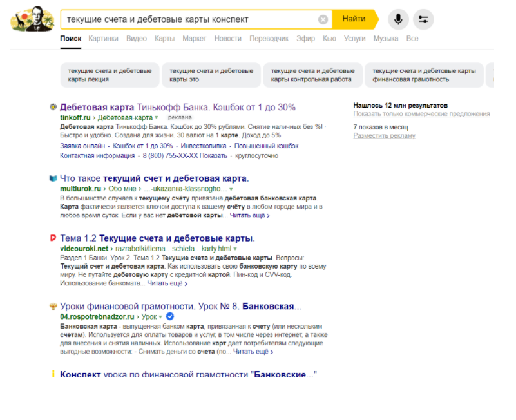Click the 04.rospotrebnadzor.ru domain link
The height and width of the screenshot is (420, 516).
pos(97,317)
